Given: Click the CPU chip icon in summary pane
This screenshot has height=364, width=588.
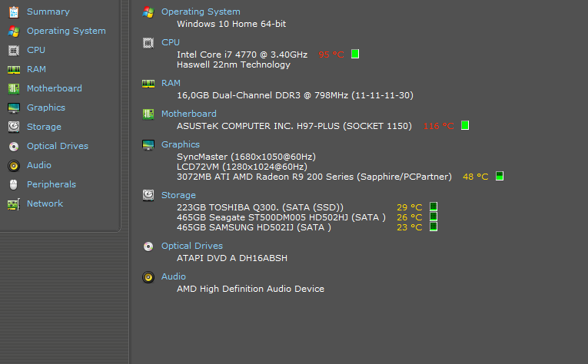Looking at the screenshot, I should click(148, 43).
